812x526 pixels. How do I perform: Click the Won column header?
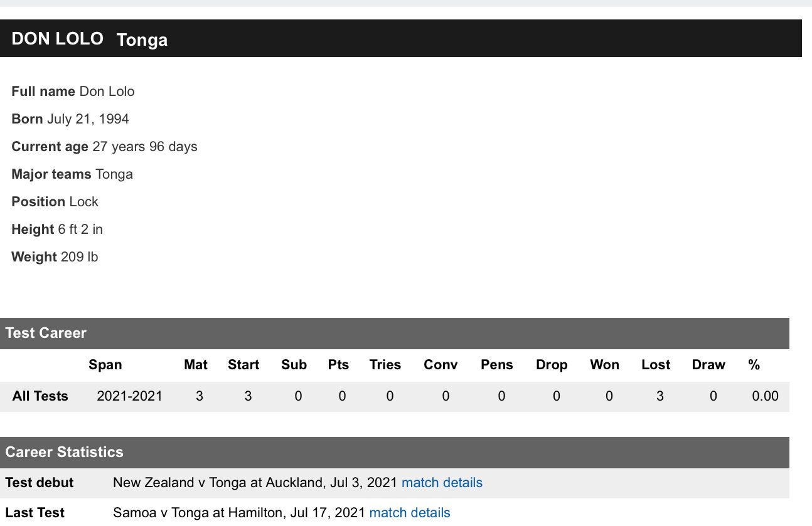pos(605,365)
